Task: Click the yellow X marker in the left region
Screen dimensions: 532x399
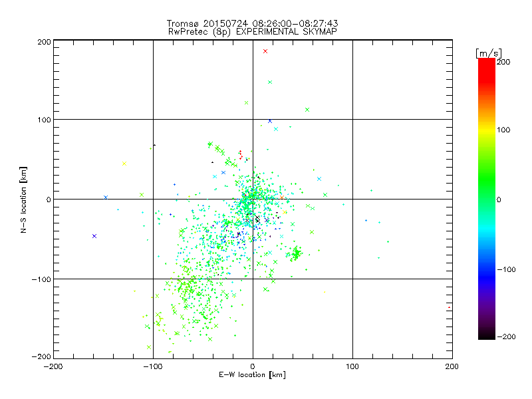Action: click(124, 164)
